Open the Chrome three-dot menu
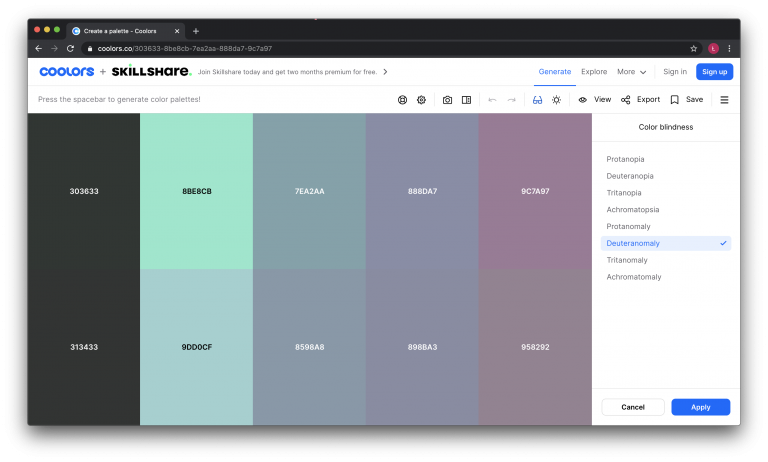The image size is (768, 462). 729,48
